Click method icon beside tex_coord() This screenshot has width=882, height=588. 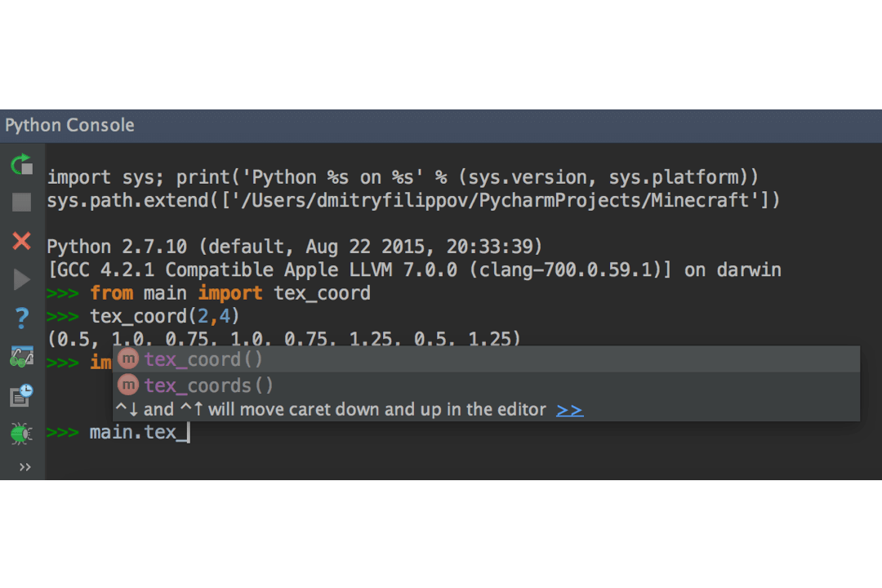point(127,359)
